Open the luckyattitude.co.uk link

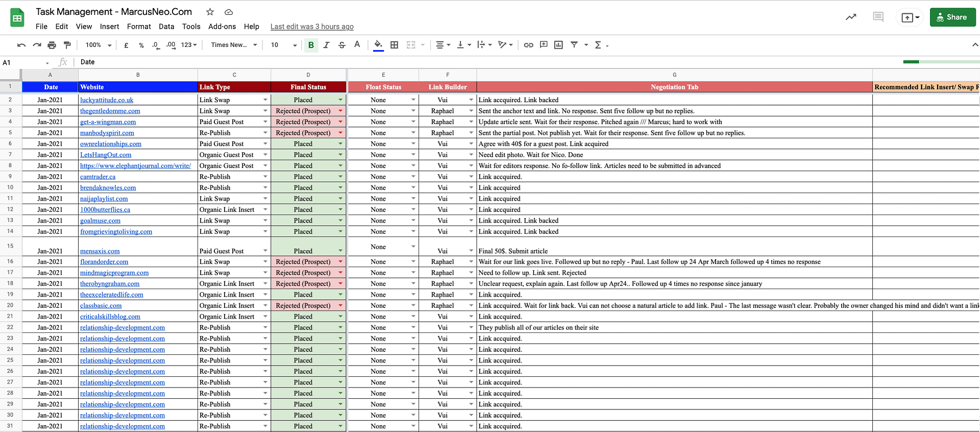107,100
